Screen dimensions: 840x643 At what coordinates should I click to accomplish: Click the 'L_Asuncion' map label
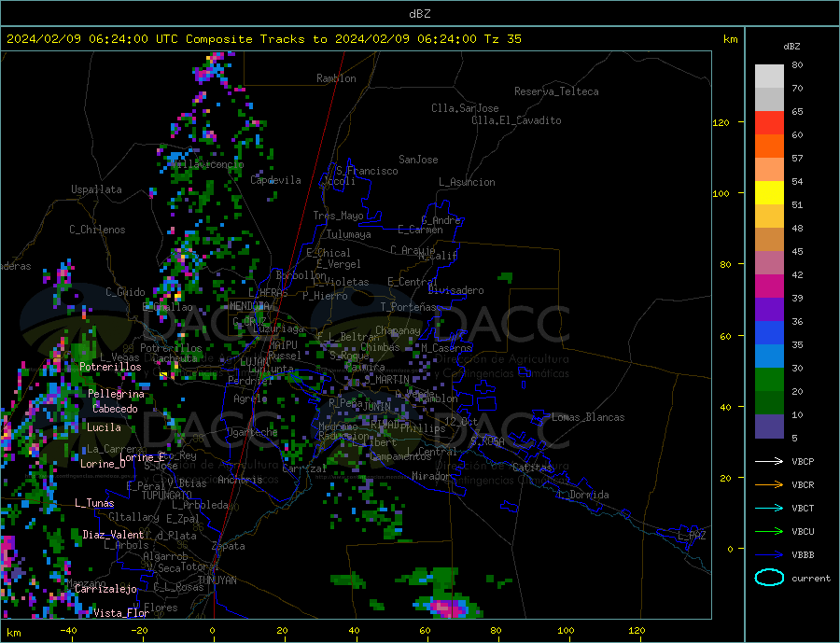tap(468, 182)
